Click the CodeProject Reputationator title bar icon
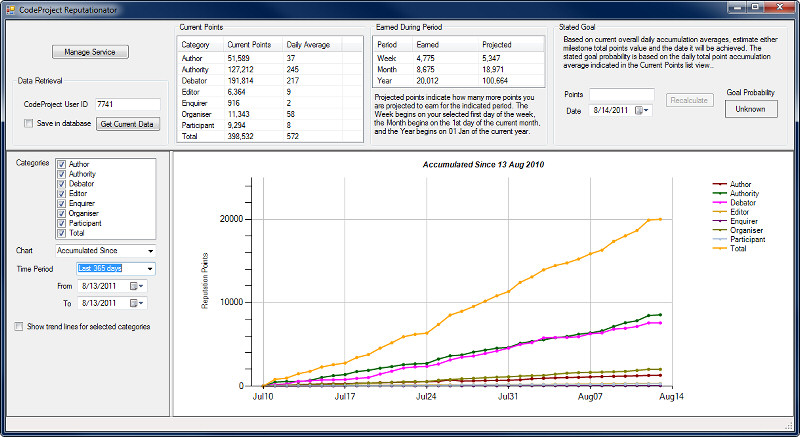800x437 pixels. coord(10,10)
